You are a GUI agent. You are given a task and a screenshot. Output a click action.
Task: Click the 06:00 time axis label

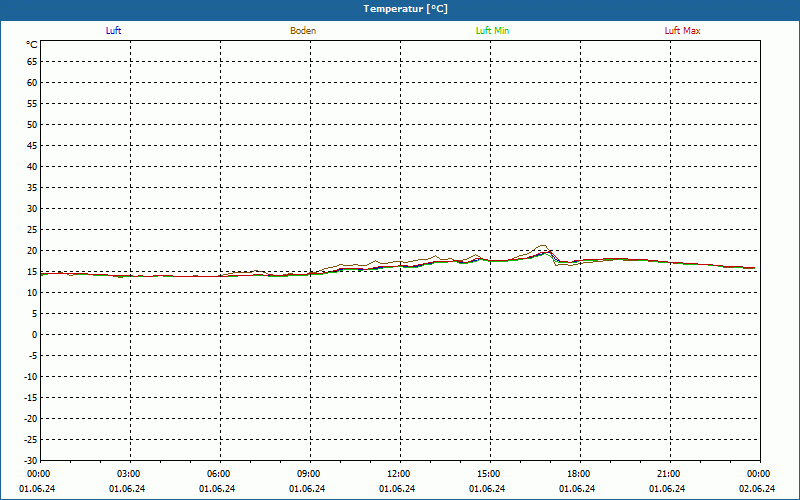[x=218, y=474]
